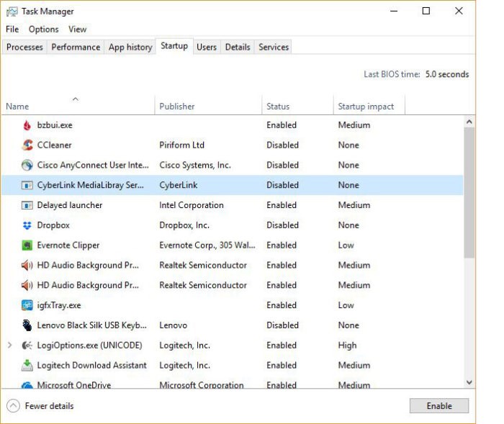The width and height of the screenshot is (504, 424).
Task: Click the Enable button
Action: (439, 406)
